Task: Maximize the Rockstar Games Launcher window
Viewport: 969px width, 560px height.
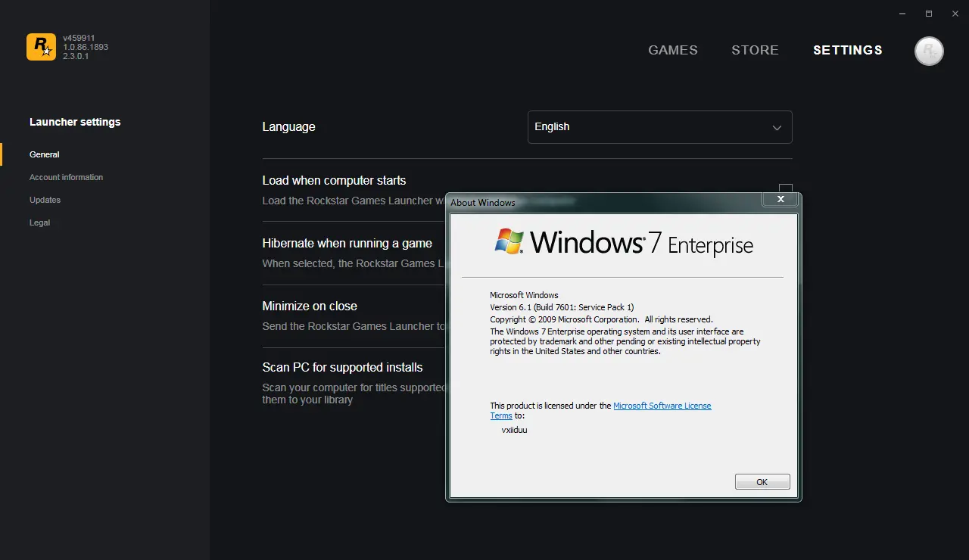Action: pyautogui.click(x=929, y=14)
